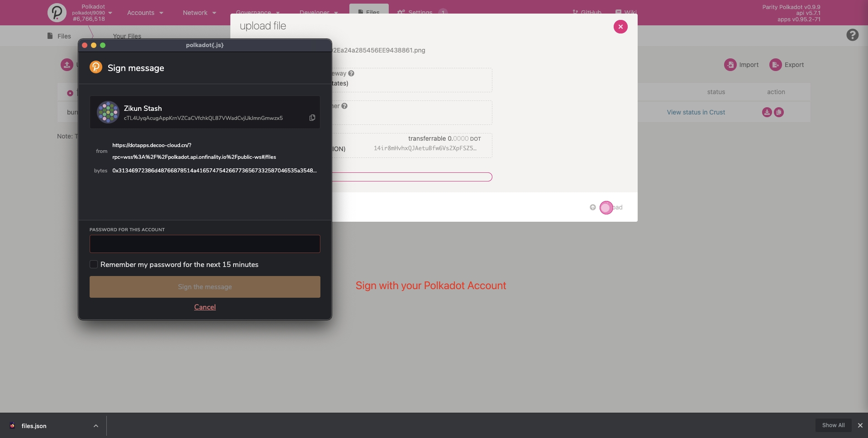Viewport: 868px width, 438px height.
Task: Close the upload file dialog
Action: 620,27
